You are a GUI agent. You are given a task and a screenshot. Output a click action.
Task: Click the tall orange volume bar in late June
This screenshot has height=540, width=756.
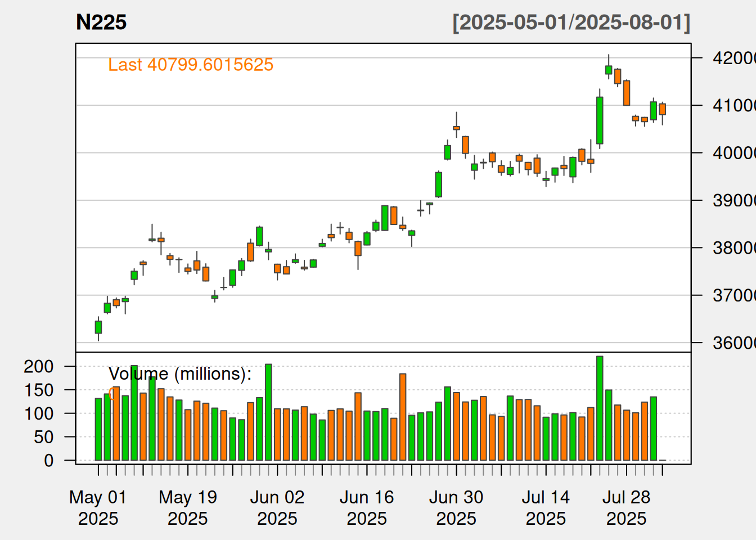point(403,416)
